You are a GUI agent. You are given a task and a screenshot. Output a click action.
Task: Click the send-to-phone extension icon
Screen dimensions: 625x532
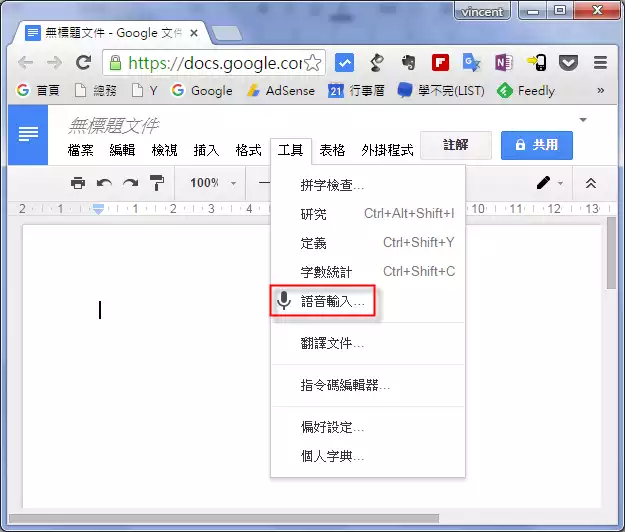537,63
